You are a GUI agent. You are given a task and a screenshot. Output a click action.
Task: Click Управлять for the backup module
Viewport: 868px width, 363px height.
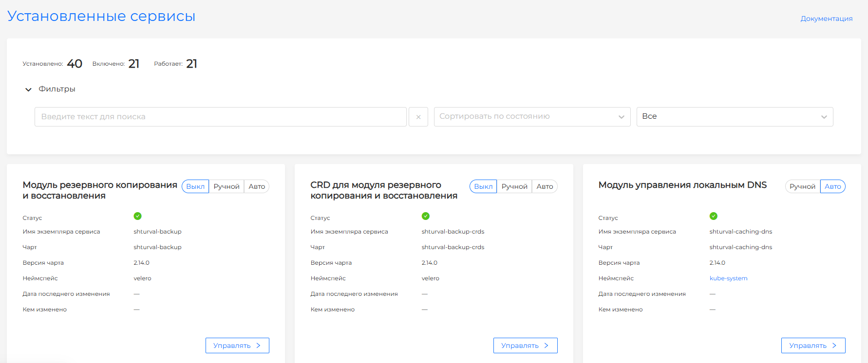point(237,345)
